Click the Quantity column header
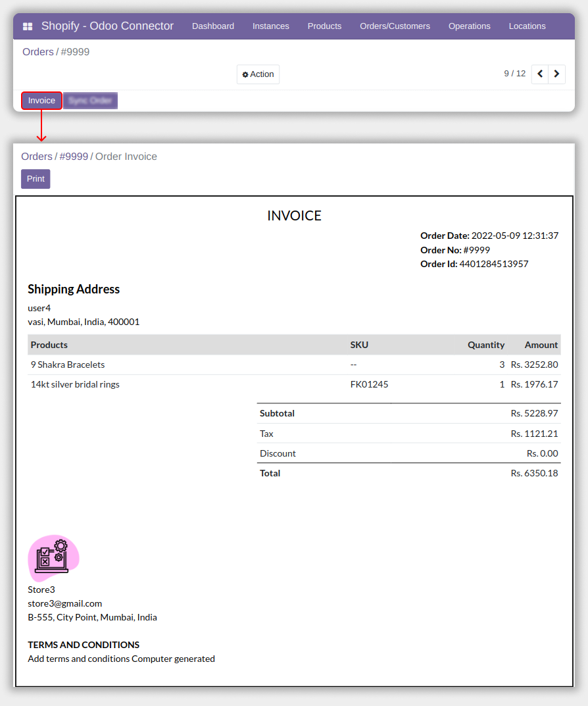 tap(486, 345)
